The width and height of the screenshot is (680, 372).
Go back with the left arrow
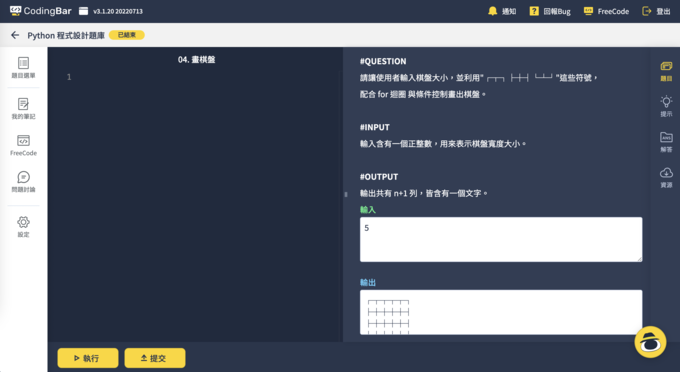15,35
